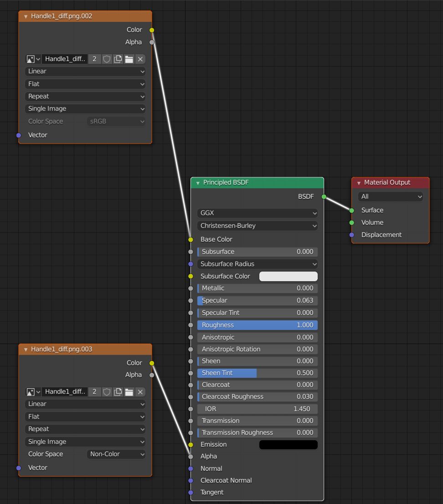Click the Metallic value slider
The width and height of the screenshot is (443, 504).
coord(258,288)
